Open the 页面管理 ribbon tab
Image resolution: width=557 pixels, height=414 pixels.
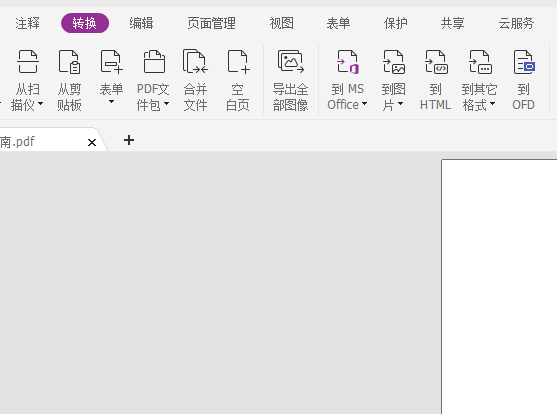[211, 23]
